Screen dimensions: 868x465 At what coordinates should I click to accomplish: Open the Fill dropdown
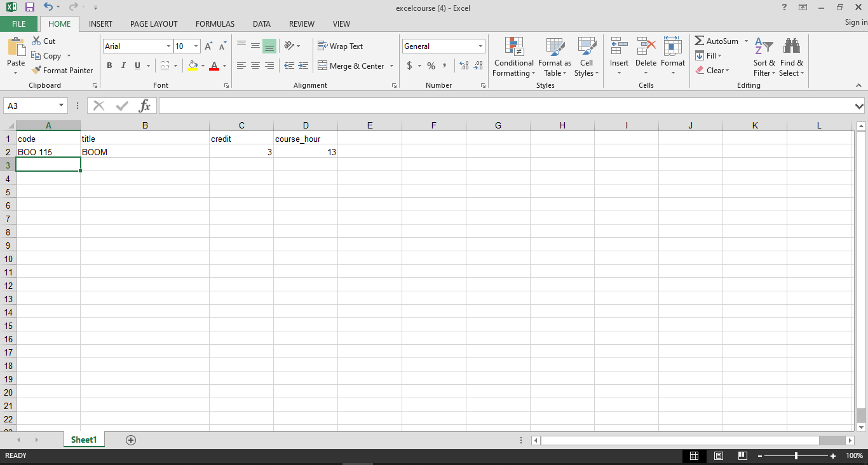coord(708,55)
